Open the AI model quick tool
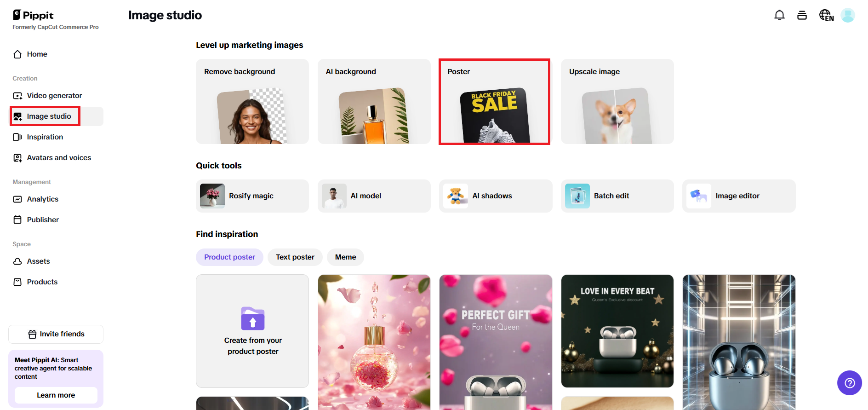The height and width of the screenshot is (410, 868). click(374, 196)
